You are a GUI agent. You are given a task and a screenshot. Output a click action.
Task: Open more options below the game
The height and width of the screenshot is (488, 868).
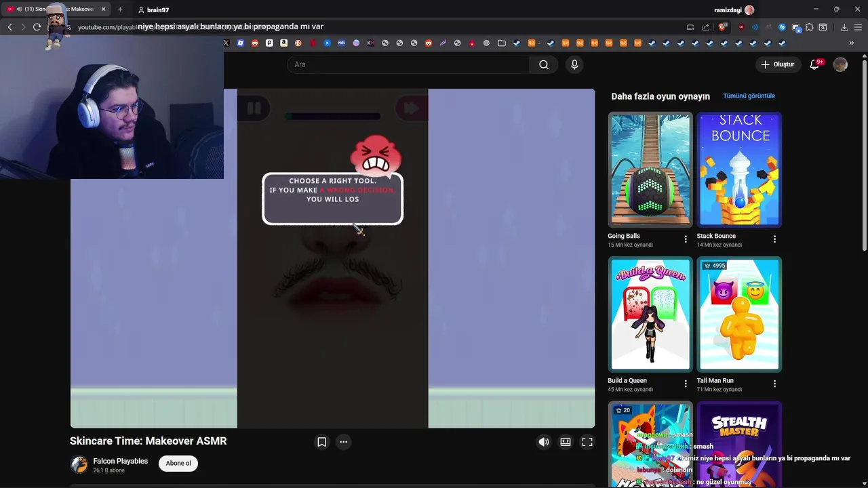[x=344, y=442]
